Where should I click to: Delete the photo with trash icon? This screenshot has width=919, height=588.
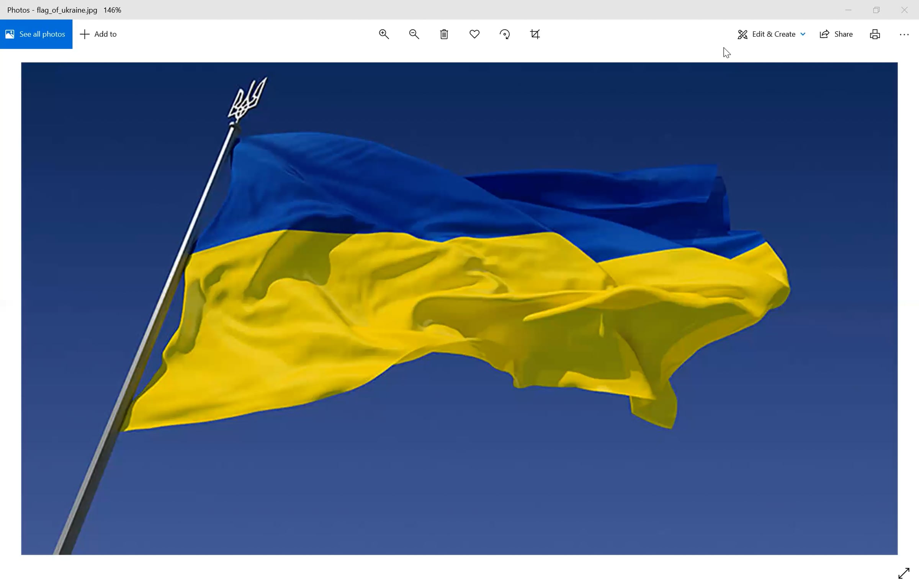pos(444,34)
